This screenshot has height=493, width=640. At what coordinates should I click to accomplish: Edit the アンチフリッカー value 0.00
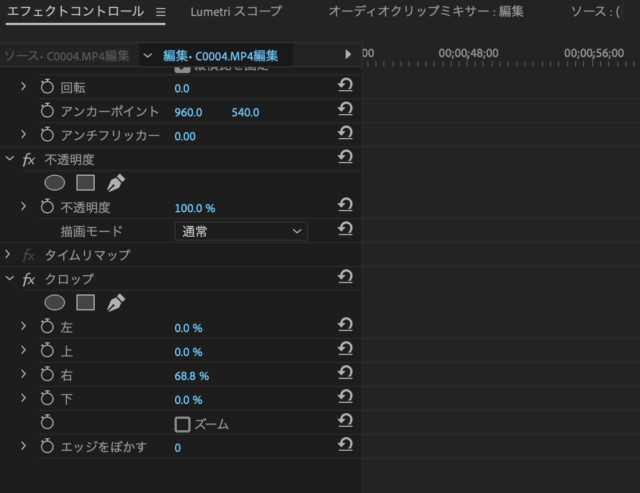click(x=185, y=136)
